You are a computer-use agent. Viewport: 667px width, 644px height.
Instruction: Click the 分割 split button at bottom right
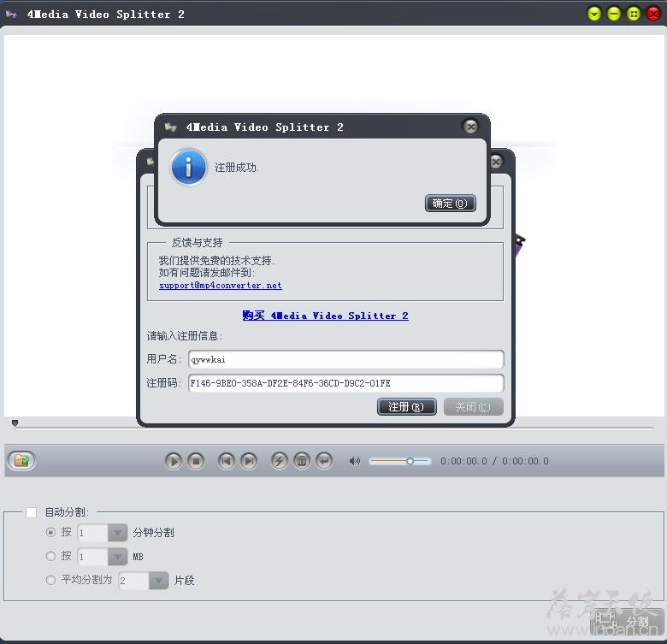pyautogui.click(x=626, y=622)
